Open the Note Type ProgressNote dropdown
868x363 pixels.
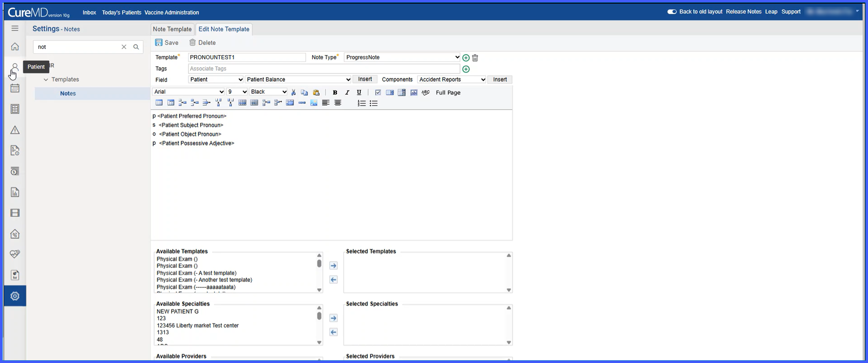(402, 57)
